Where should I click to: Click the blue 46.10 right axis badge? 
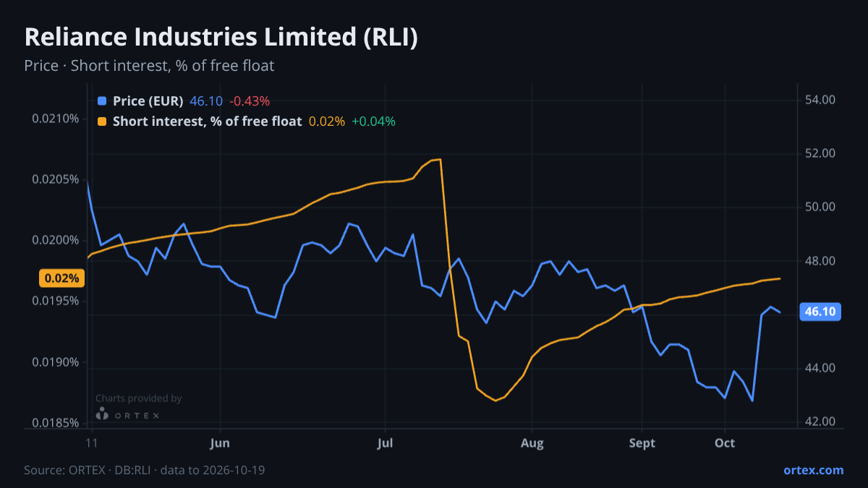point(820,312)
